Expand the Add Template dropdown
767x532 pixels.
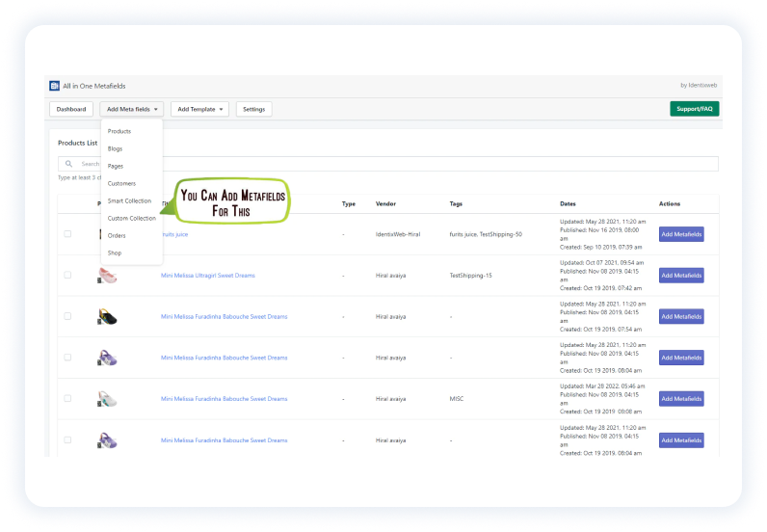200,109
